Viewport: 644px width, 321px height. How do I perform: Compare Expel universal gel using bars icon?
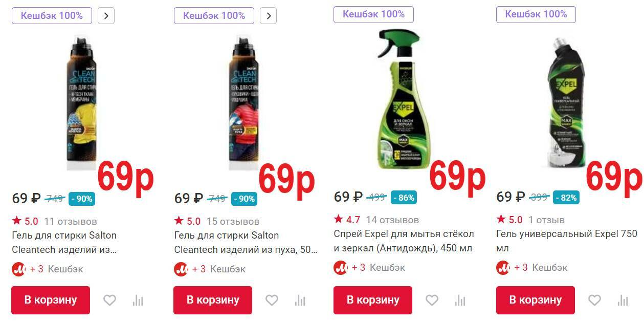click(x=623, y=300)
